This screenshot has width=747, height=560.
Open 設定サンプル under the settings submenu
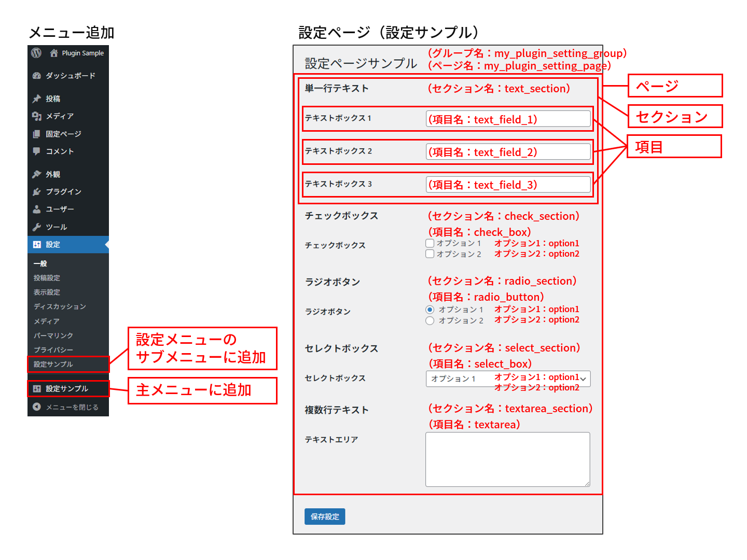click(53, 365)
